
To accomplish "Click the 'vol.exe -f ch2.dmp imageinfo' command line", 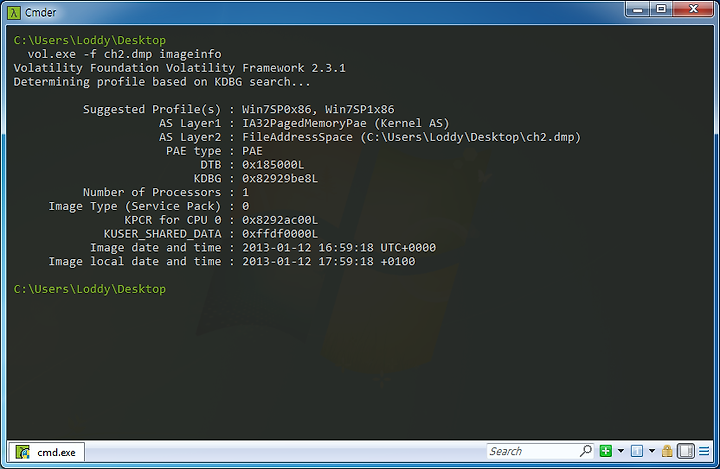I will click(x=124, y=54).
